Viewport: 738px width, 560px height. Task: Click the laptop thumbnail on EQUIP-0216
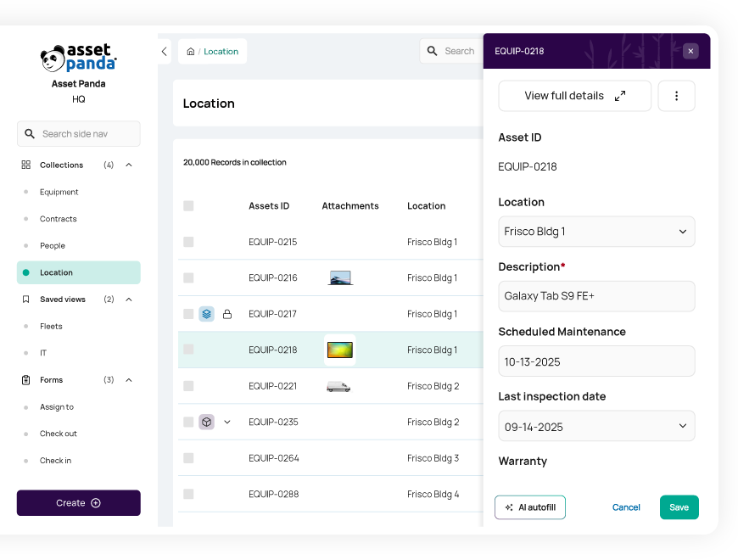[x=340, y=278]
